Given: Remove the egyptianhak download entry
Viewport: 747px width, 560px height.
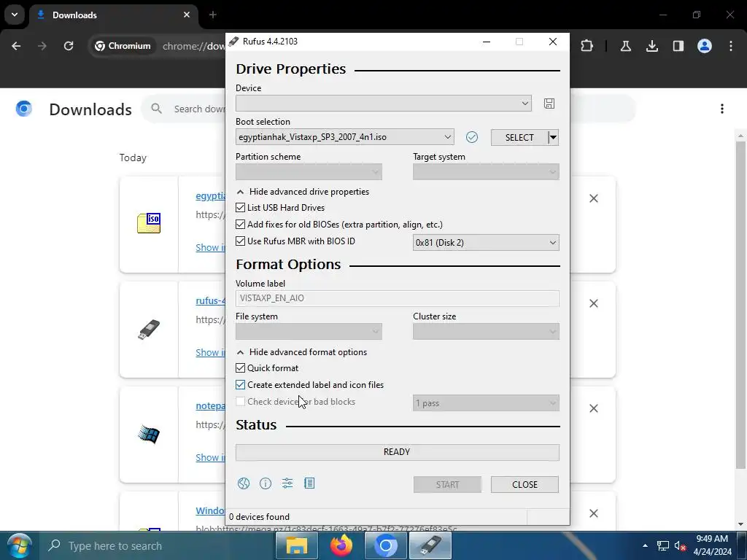Looking at the screenshot, I should (x=594, y=198).
